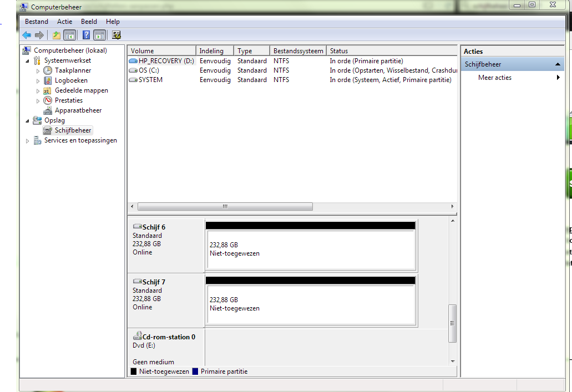Open the Beeld menu
The width and height of the screenshot is (572, 392).
[89, 22]
